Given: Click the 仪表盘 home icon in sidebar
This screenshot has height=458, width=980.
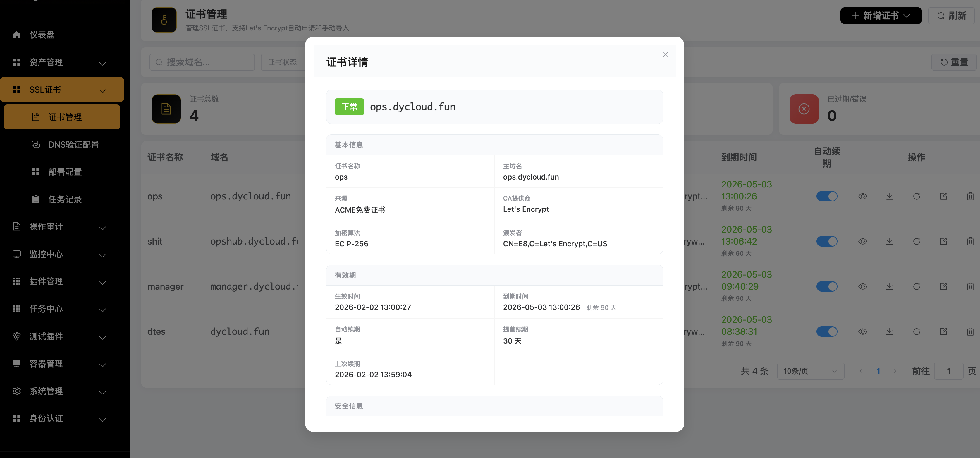Looking at the screenshot, I should [16, 34].
